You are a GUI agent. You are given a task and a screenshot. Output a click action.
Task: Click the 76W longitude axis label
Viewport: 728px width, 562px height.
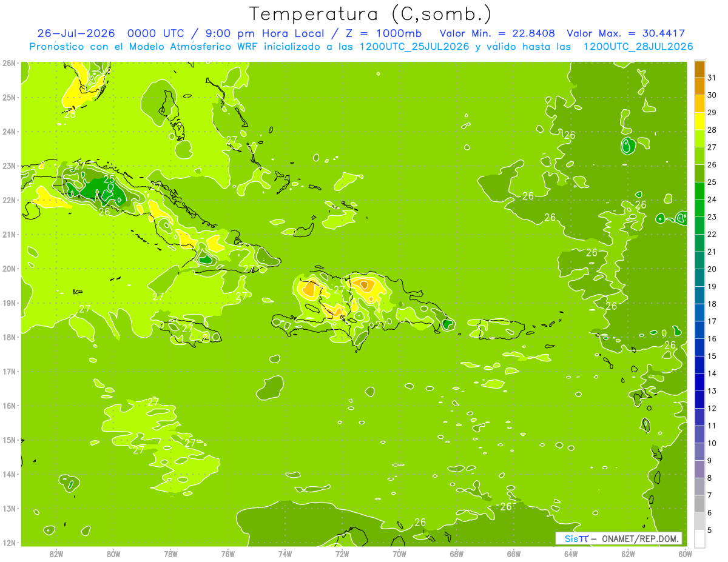228,553
